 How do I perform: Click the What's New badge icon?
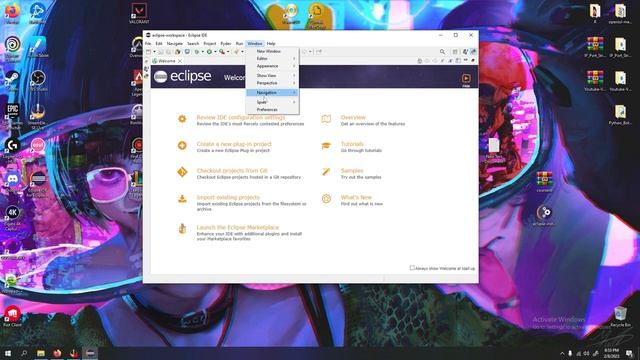326,198
